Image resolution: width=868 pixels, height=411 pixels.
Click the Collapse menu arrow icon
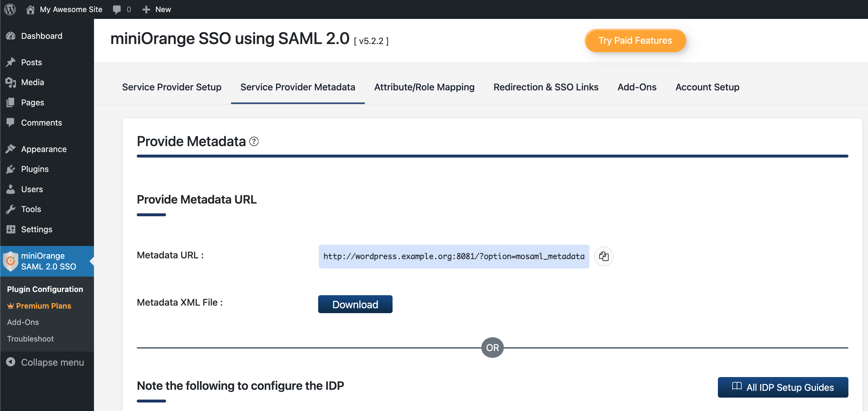[x=11, y=362]
